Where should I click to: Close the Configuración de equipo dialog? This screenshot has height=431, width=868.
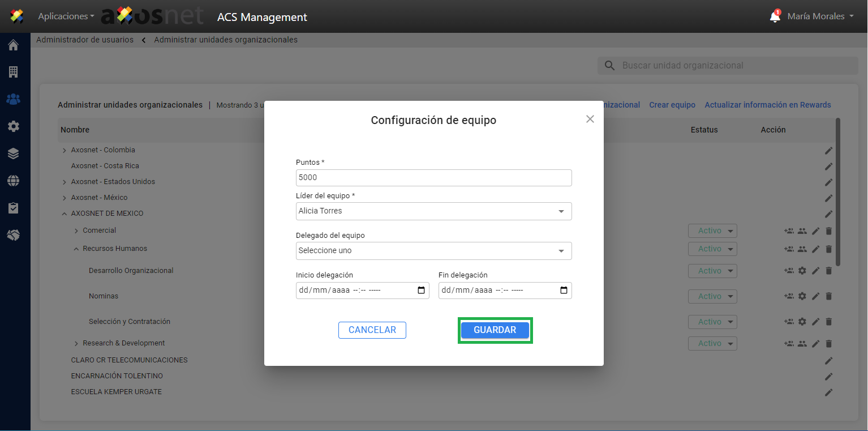(590, 119)
